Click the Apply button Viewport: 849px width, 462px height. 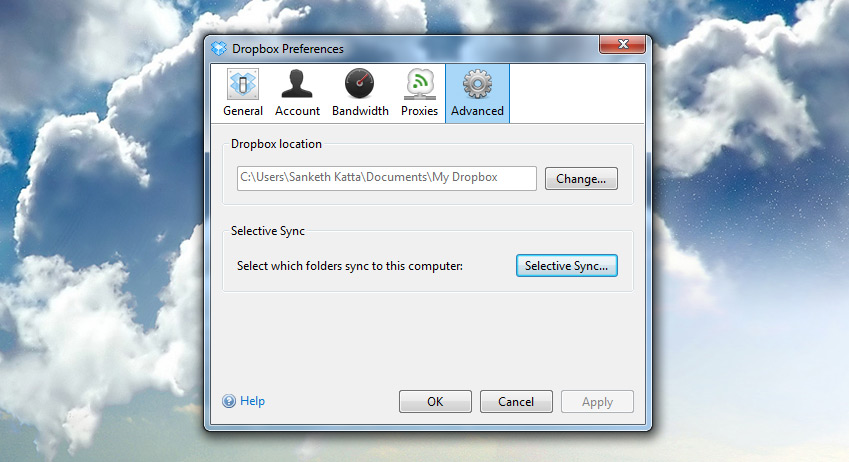[x=597, y=402]
